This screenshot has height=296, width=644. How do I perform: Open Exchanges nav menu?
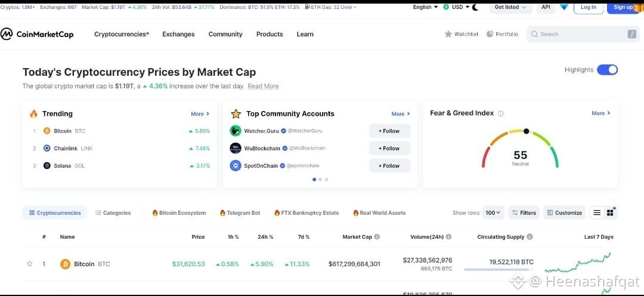178,34
